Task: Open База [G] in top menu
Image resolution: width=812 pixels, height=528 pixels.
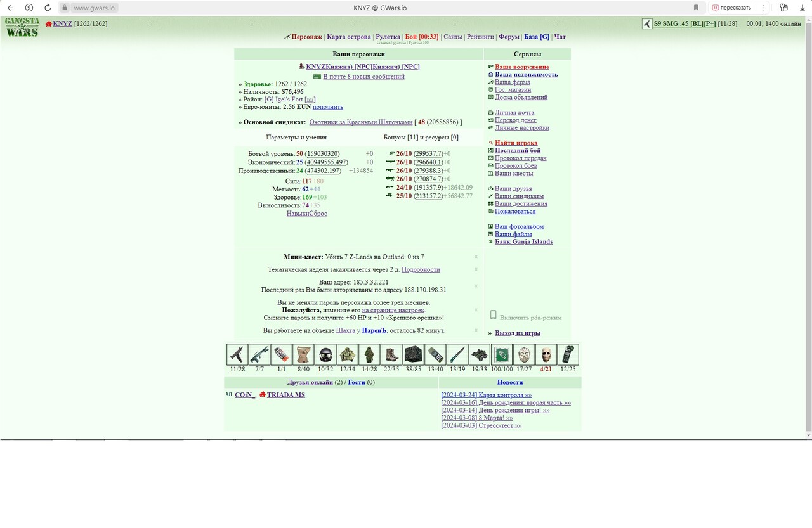Action: (537, 37)
